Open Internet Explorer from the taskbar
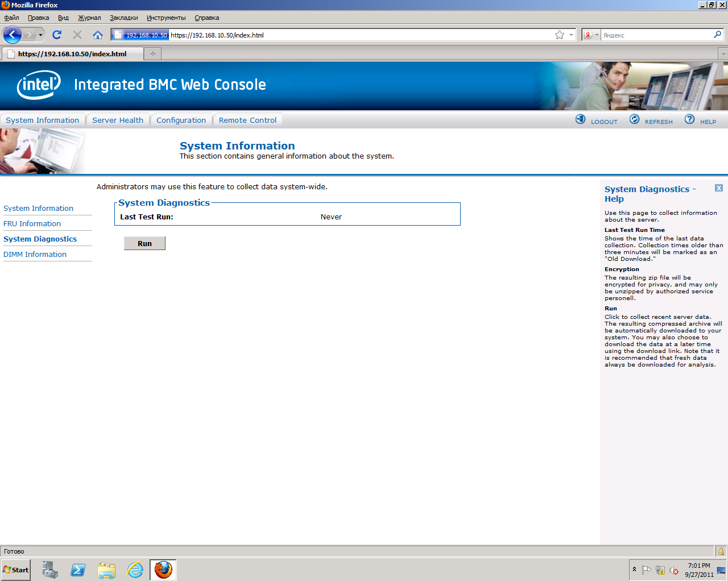This screenshot has width=728, height=582. pos(135,569)
